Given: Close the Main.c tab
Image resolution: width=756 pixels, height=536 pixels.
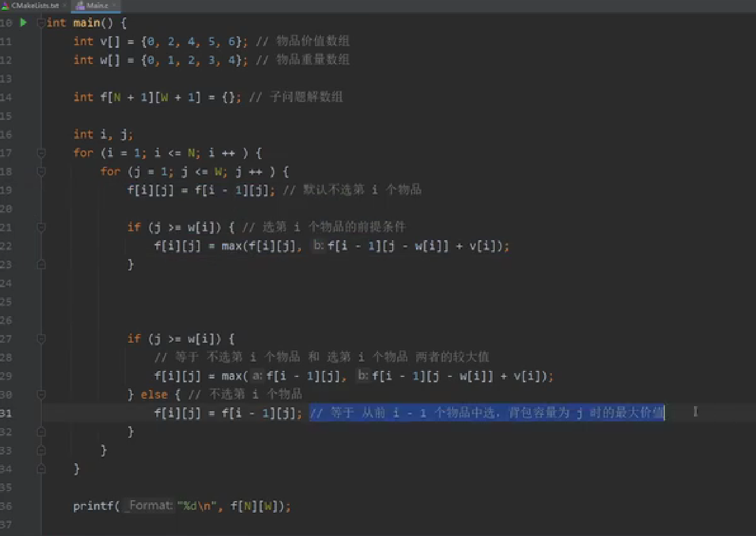Looking at the screenshot, I should [114, 5].
